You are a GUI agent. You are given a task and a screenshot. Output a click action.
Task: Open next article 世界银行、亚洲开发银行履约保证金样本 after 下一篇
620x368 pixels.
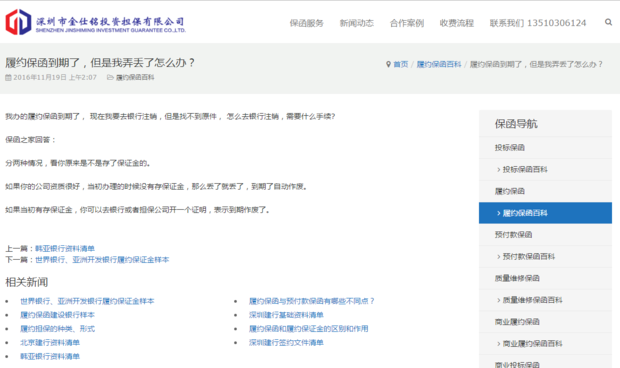tap(102, 260)
